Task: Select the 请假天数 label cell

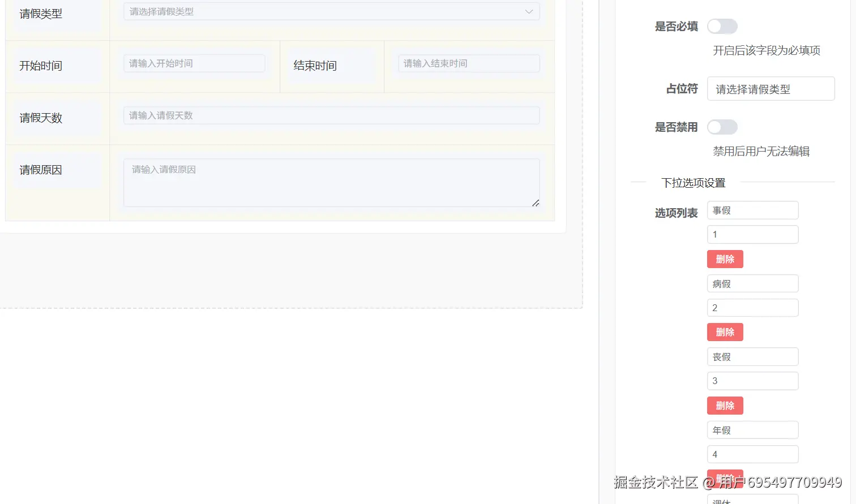Action: point(57,118)
